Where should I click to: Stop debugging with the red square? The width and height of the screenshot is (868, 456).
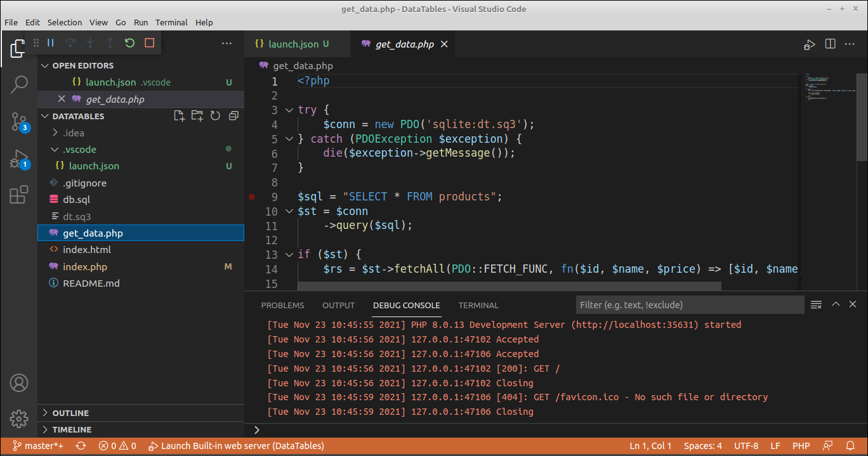click(150, 42)
